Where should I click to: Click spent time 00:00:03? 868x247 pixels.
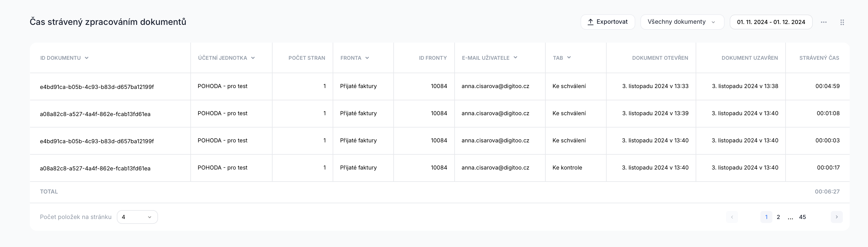pyautogui.click(x=827, y=140)
